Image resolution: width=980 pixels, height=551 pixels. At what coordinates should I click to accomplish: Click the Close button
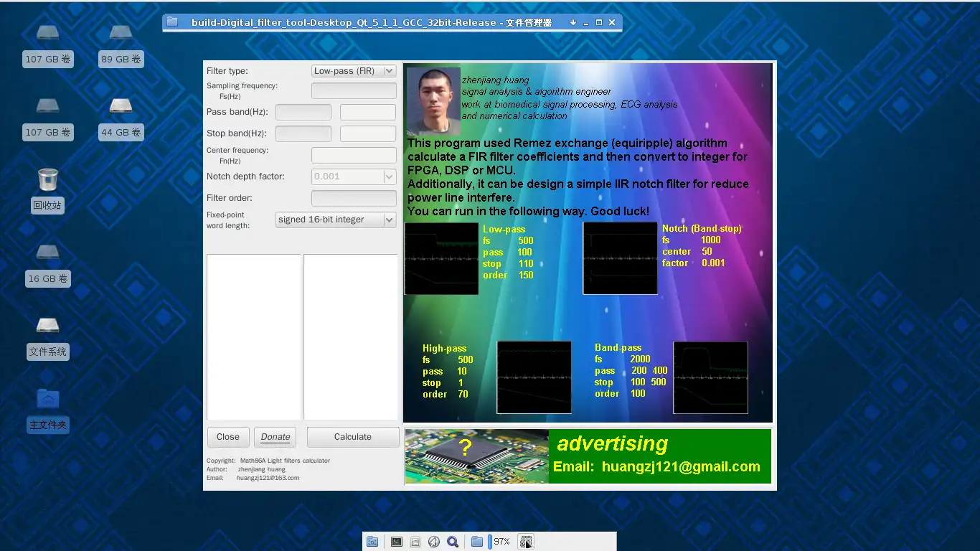(228, 437)
